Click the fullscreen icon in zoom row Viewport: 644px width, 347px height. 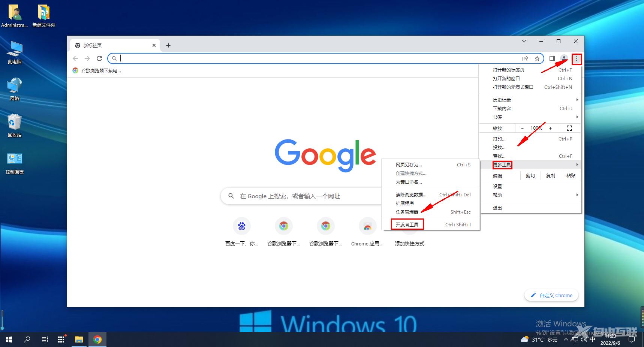pyautogui.click(x=569, y=128)
